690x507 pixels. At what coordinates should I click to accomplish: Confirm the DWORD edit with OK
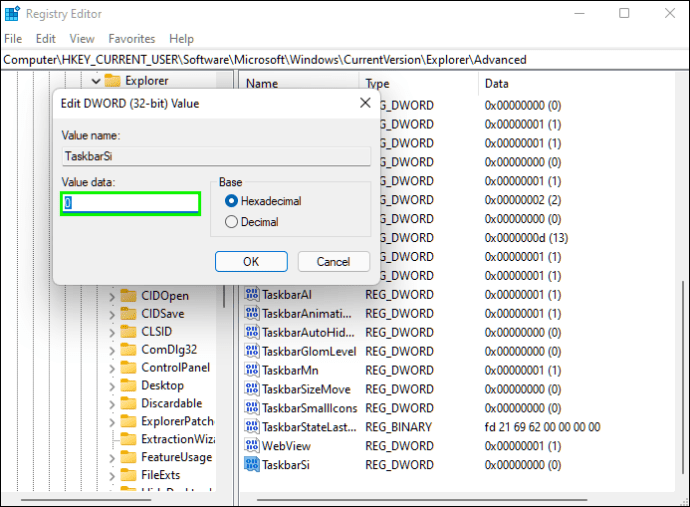pos(251,262)
